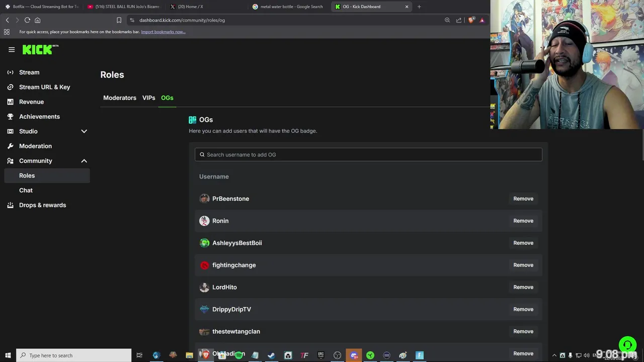Click the browser home button
The height and width of the screenshot is (362, 644).
pos(37,20)
